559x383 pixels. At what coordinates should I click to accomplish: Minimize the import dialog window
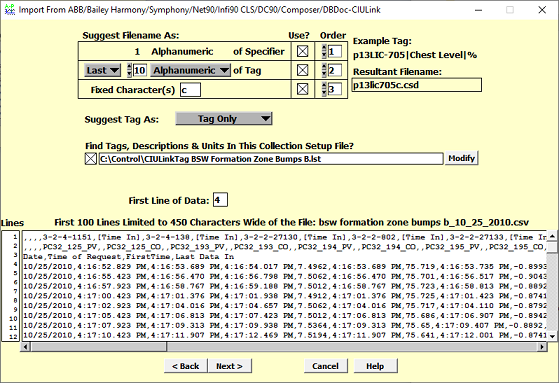[478, 10]
